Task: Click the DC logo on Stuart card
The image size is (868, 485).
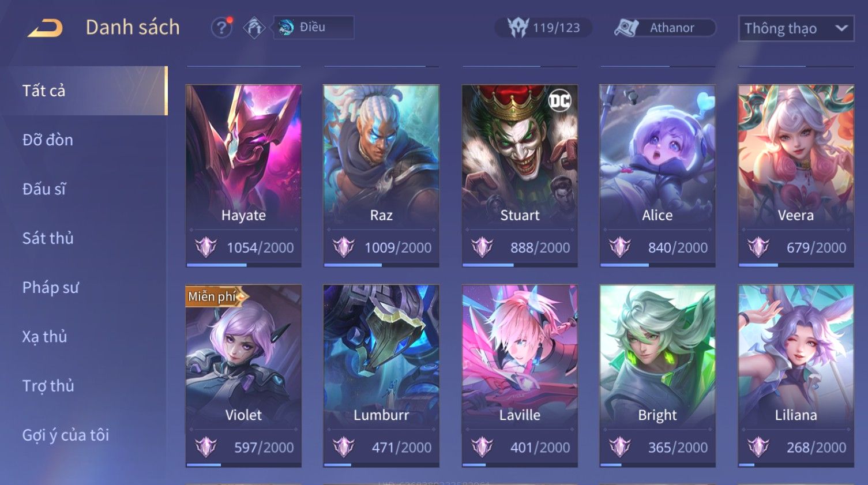Action: [x=559, y=100]
